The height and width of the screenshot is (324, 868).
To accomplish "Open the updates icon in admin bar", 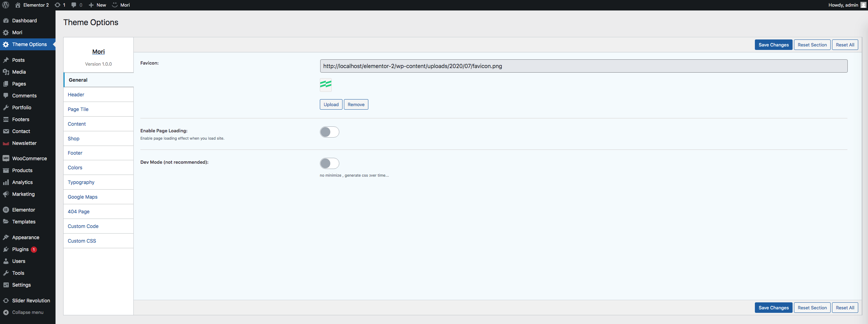I will pyautogui.click(x=58, y=5).
